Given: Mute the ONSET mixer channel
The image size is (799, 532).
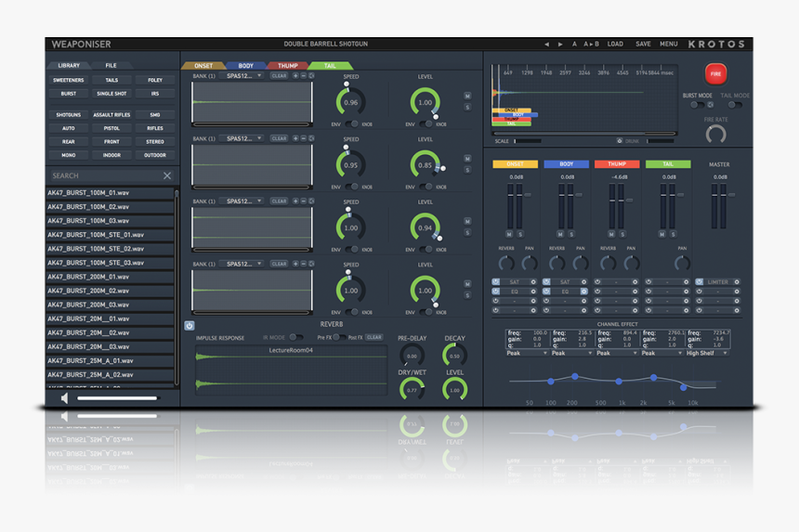Looking at the screenshot, I should [x=509, y=234].
